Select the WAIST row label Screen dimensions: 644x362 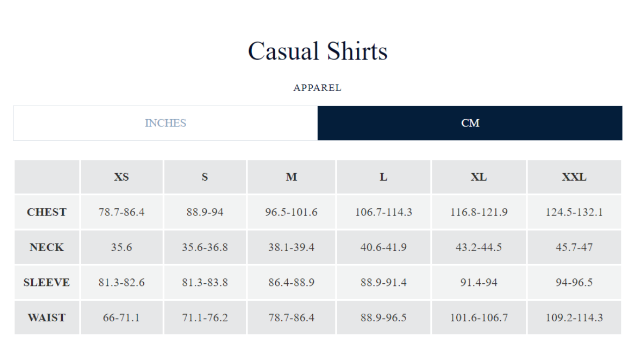coord(47,317)
